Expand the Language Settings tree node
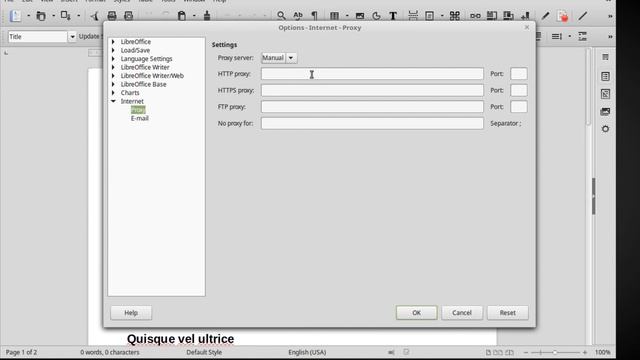 (x=113, y=59)
